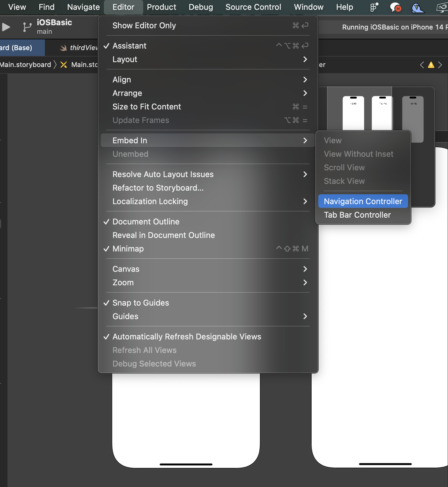448x487 pixels.
Task: Expand the Canvas submenu
Action: (x=208, y=269)
